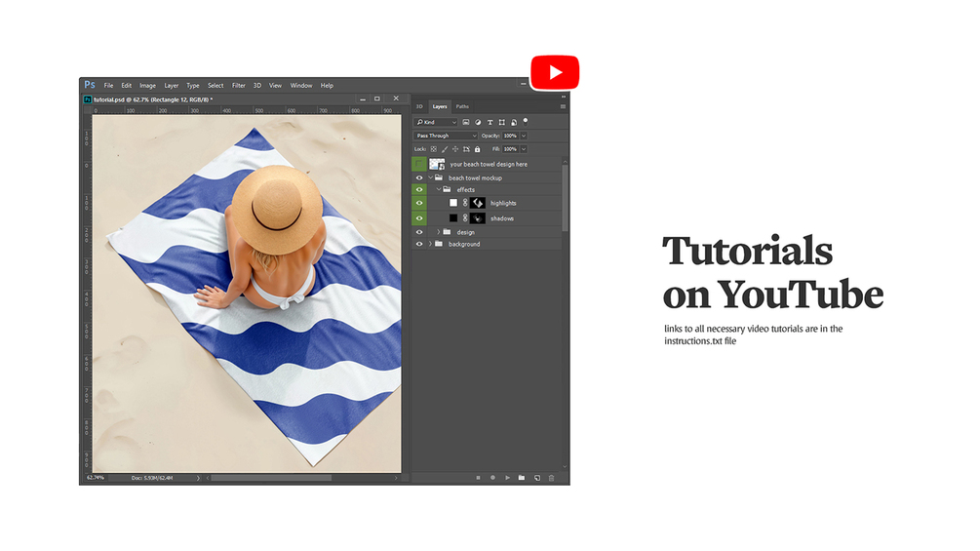Click the shadows layer mask link icon
Screen dimensions: 980x551
click(465, 218)
